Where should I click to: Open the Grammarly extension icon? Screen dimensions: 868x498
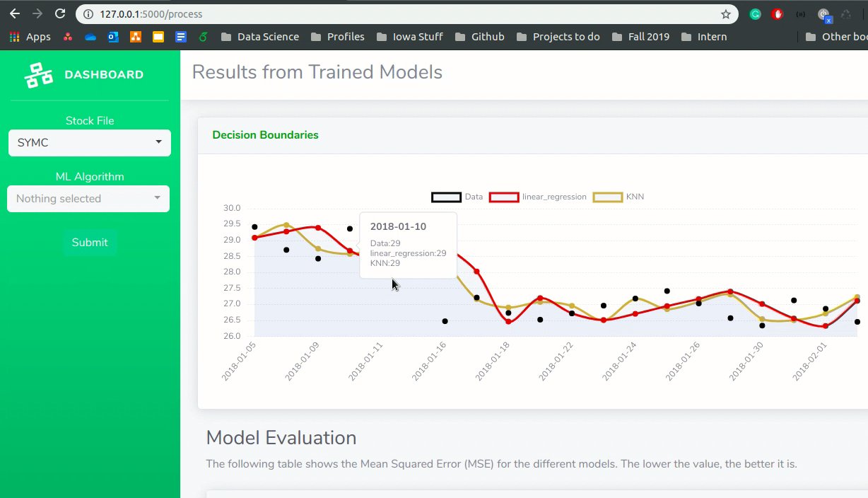[755, 14]
